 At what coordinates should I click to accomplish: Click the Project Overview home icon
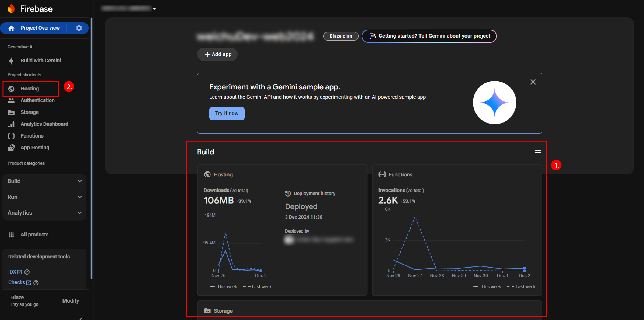tap(11, 28)
